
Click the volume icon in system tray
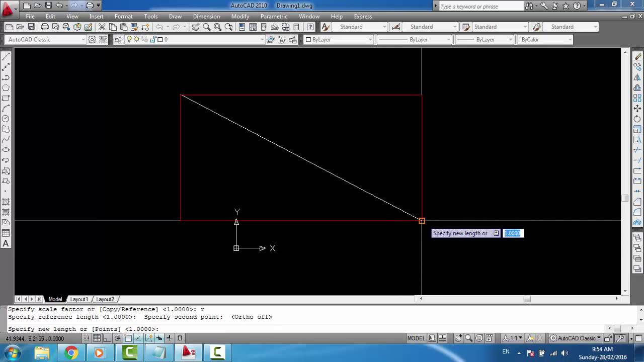(x=564, y=352)
